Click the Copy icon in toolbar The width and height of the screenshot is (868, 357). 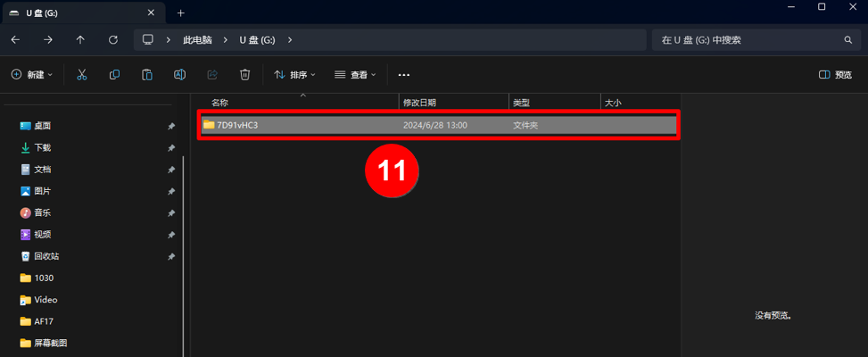(x=114, y=75)
